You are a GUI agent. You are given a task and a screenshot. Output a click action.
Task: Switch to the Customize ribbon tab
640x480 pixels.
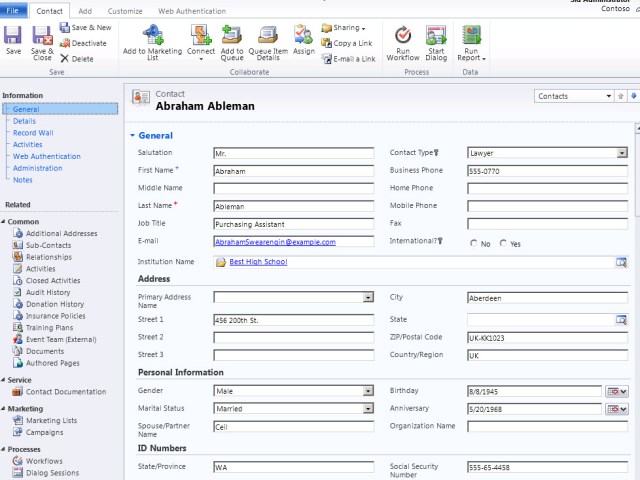click(125, 10)
